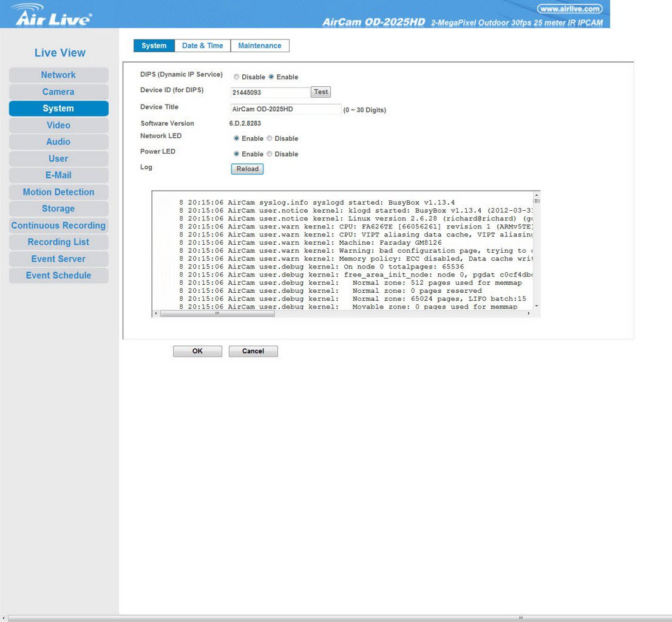Viewport: 672px width, 622px height.
Task: Click the 'Movable zone' log line
Action: [348, 307]
